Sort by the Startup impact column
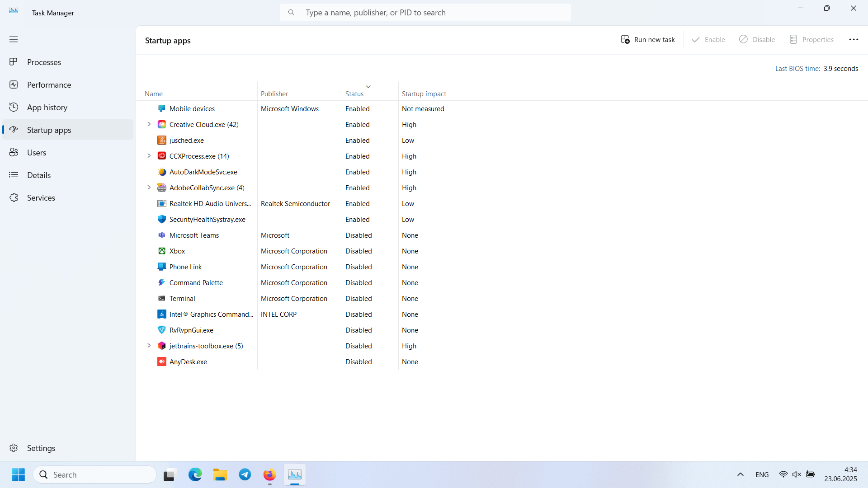 [x=424, y=94]
